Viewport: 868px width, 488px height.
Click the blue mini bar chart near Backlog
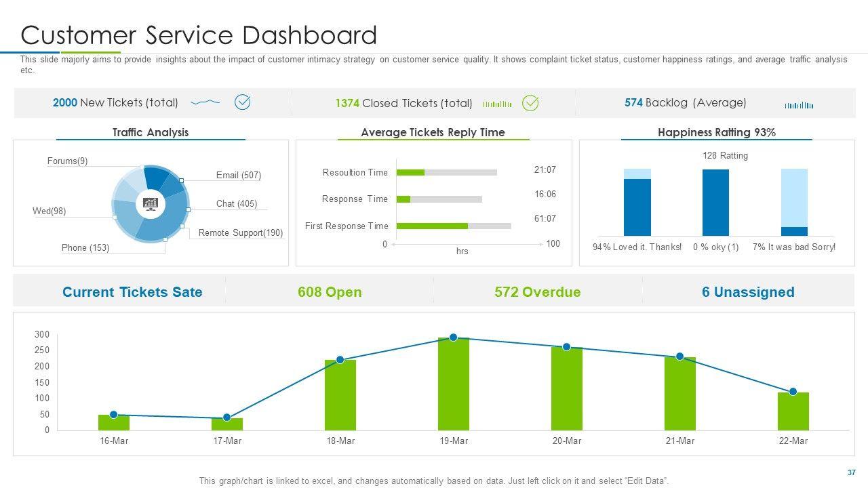pos(799,105)
